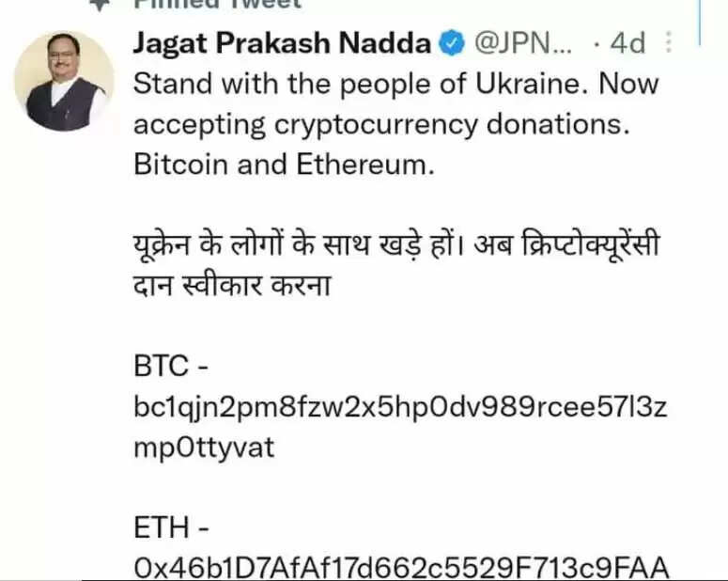Click the blue vertical bar at top right

click(x=699, y=23)
